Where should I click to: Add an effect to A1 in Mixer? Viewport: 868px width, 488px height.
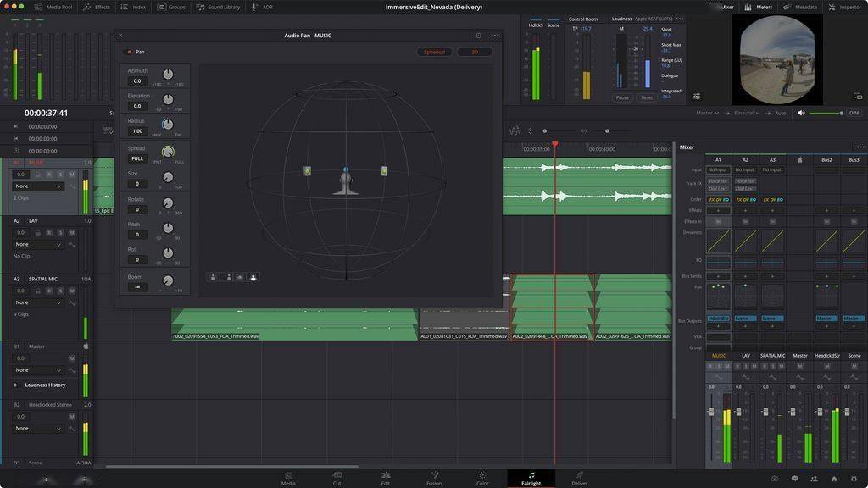pyautogui.click(x=718, y=210)
